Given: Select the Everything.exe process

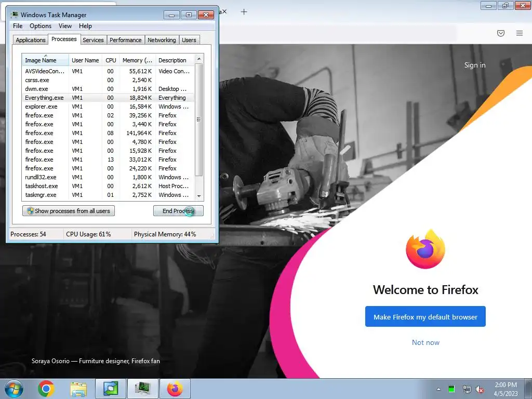Looking at the screenshot, I should [109, 98].
